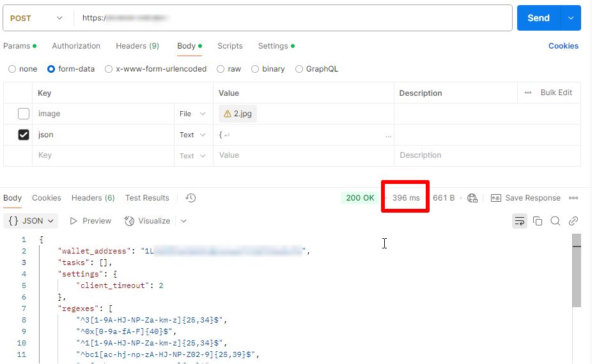
Task: Select the form-data radio button
Action: tap(51, 69)
